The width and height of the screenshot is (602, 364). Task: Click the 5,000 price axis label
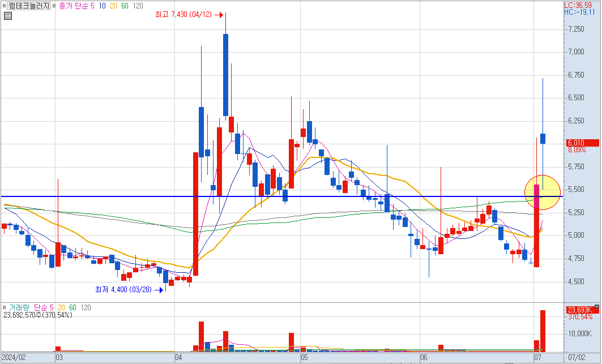pos(576,235)
